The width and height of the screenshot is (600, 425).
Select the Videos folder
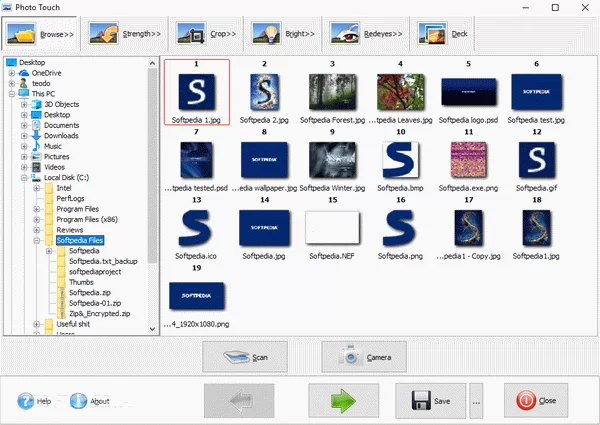click(54, 167)
